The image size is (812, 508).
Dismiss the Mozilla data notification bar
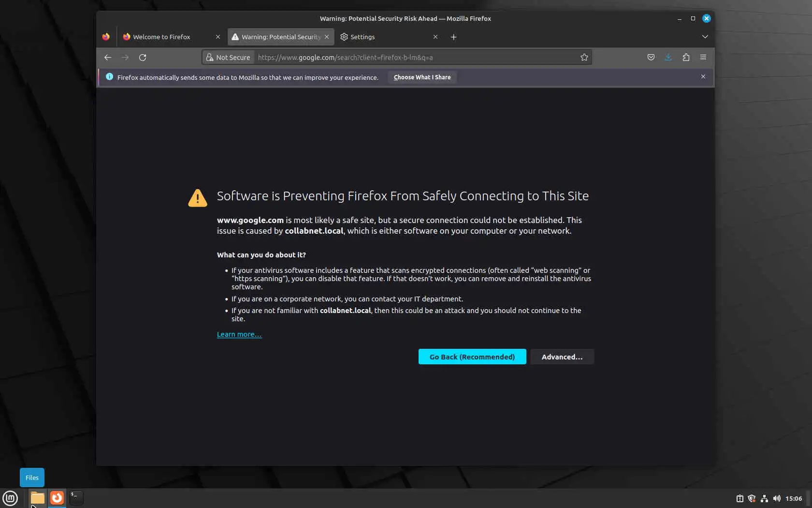click(703, 77)
